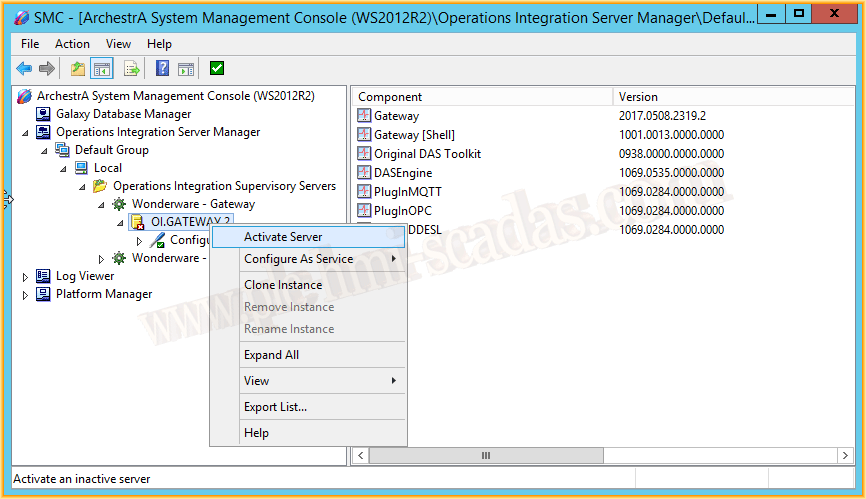Collapse Operations Integration Supervisory Servers node

click(82, 186)
